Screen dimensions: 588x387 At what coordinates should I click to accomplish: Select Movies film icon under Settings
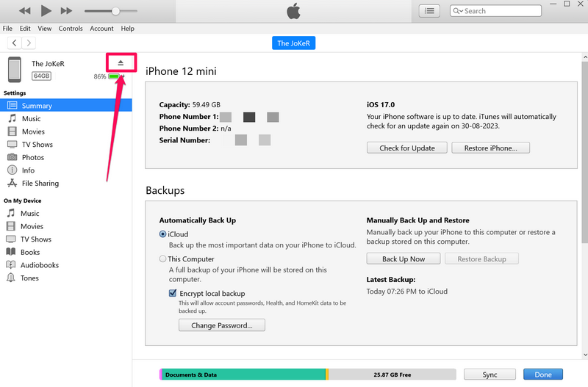pyautogui.click(x=12, y=131)
